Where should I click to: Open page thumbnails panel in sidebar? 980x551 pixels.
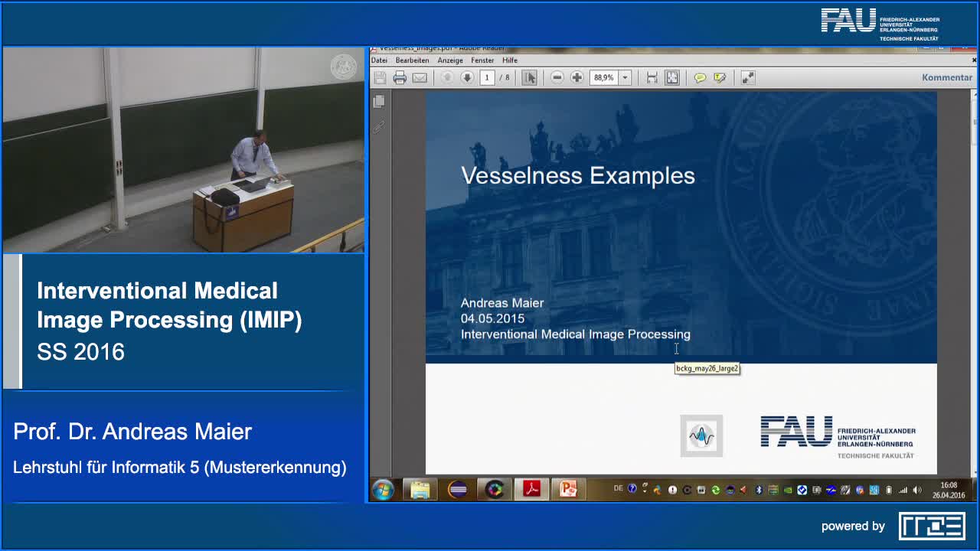click(x=378, y=102)
